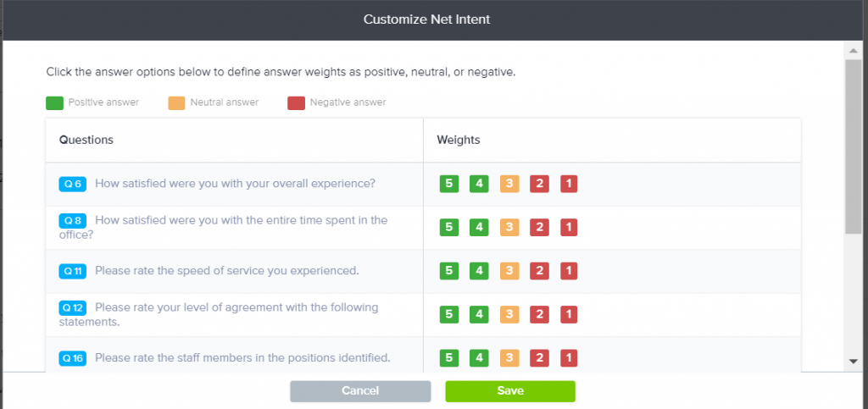This screenshot has width=868, height=409.
Task: Toggle weight 3 for Q16 staff members
Action: [509, 358]
